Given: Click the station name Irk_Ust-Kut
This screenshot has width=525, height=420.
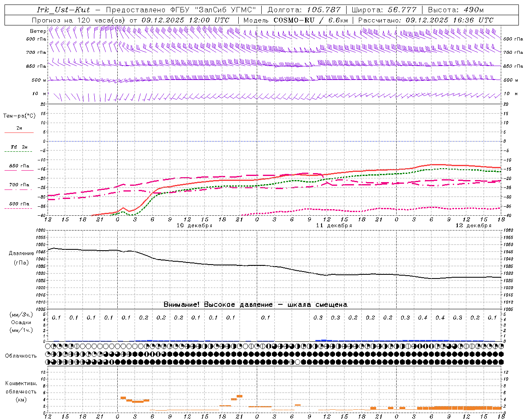Looking at the screenshot, I should point(63,10).
